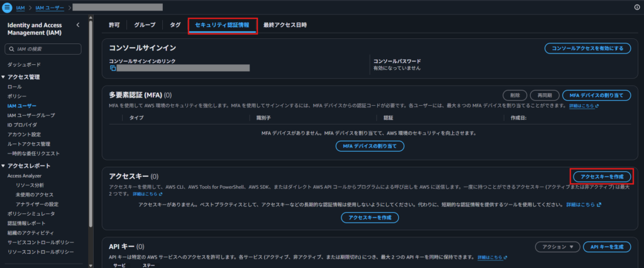Switch to the タグ tab
Screen dimensions: 644x268
tap(175, 25)
